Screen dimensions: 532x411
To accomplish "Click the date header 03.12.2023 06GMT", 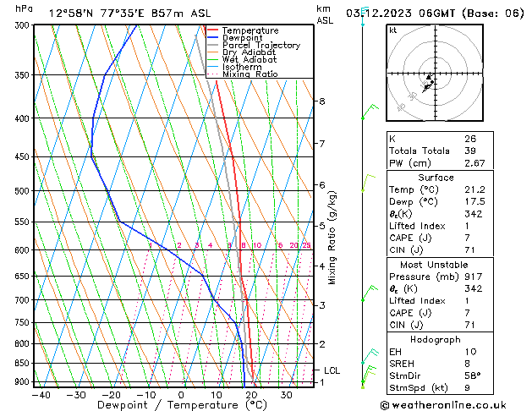I will coord(400,14).
